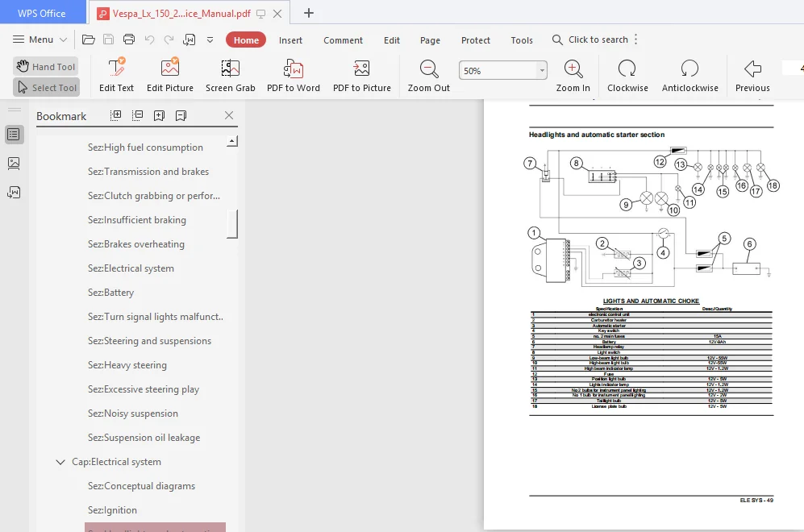The width and height of the screenshot is (804, 532).
Task: Click the Screen Grab tool
Action: click(x=230, y=75)
